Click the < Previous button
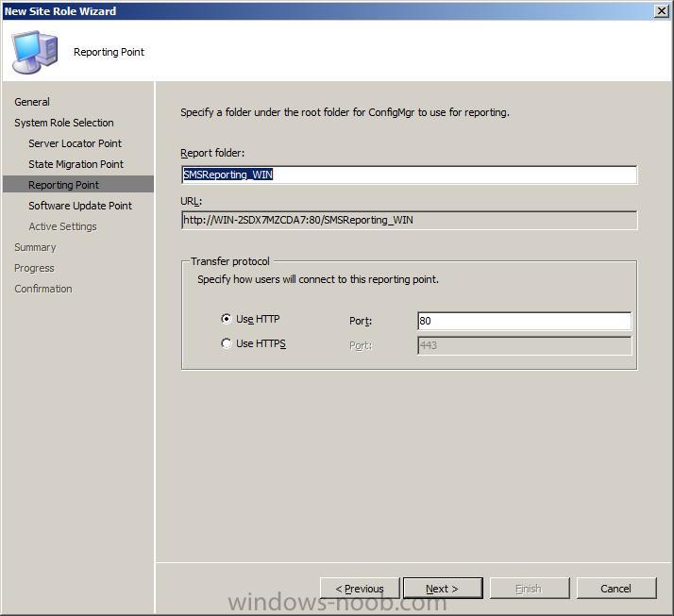 click(x=360, y=588)
